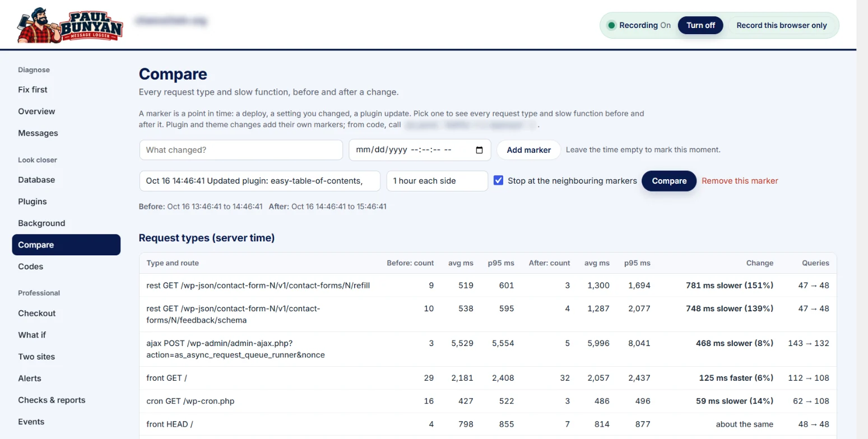Click 125 ms faster (6%) value

736,378
